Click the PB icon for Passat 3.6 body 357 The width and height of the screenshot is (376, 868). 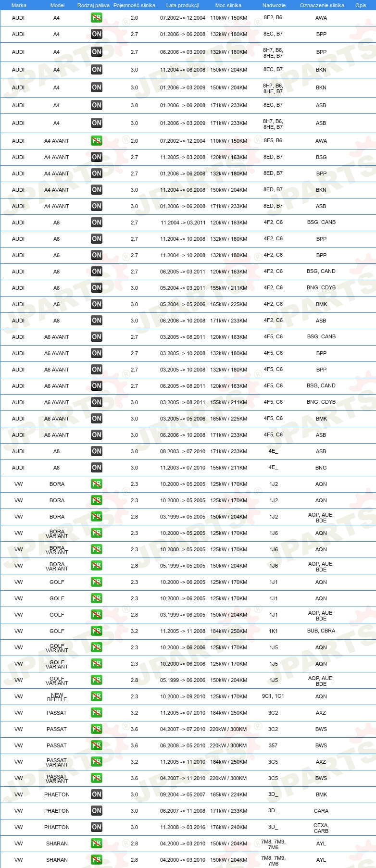(96, 745)
